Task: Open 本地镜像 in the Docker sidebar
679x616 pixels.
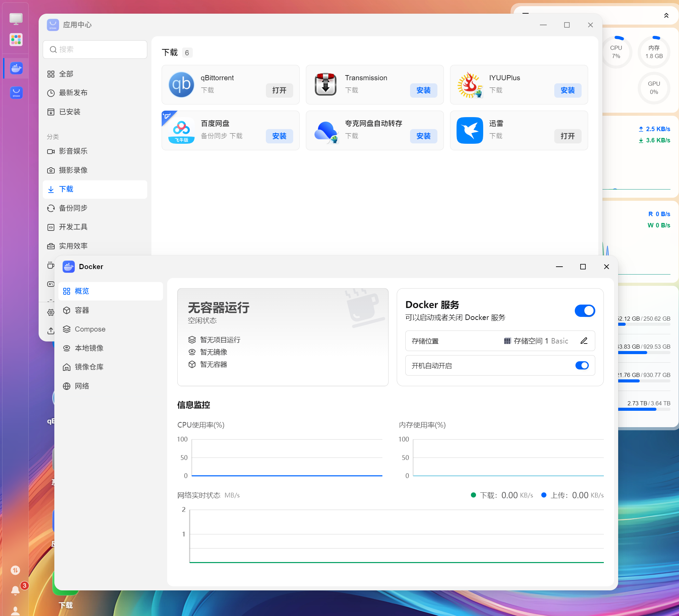Action: pos(110,348)
